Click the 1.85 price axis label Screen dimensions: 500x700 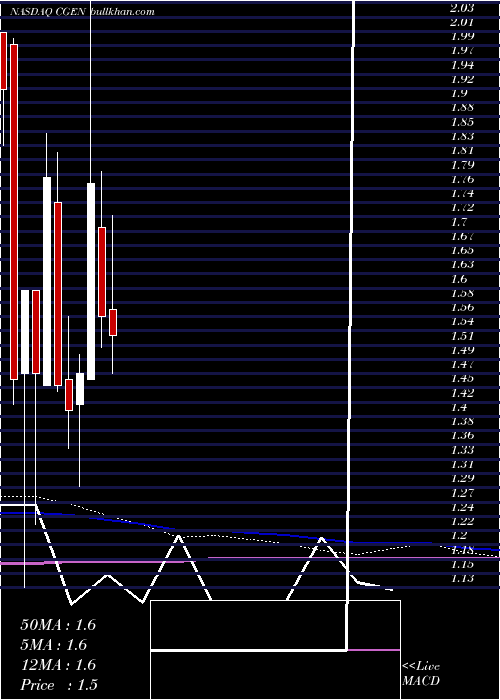pos(462,122)
